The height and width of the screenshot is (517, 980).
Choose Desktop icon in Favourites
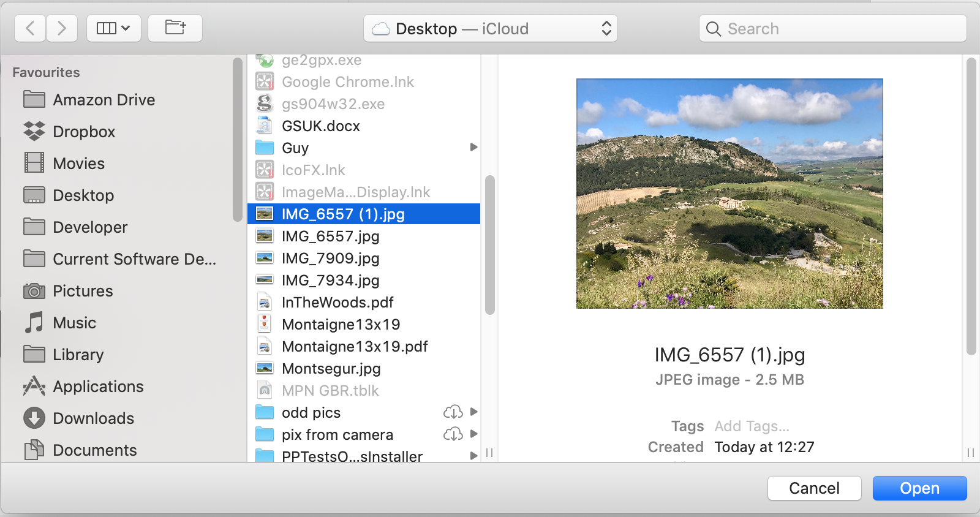(34, 195)
